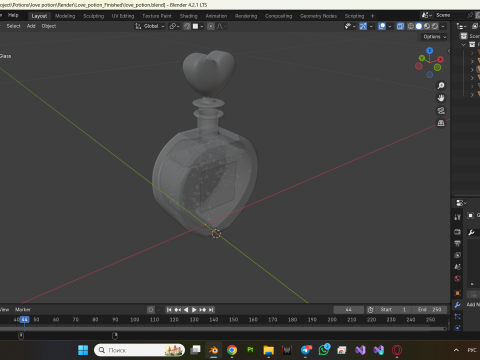
Task: Open the viewport Select menu
Action: tap(14, 26)
